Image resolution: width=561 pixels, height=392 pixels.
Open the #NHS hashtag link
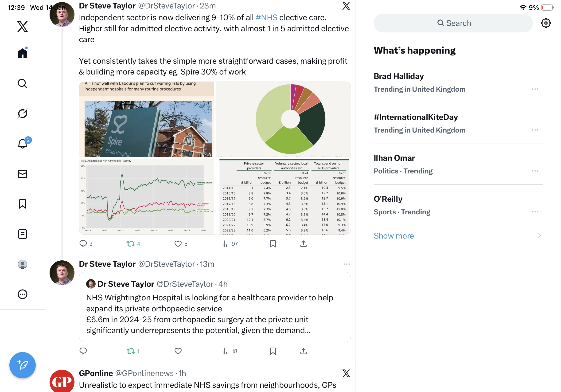pyautogui.click(x=266, y=18)
